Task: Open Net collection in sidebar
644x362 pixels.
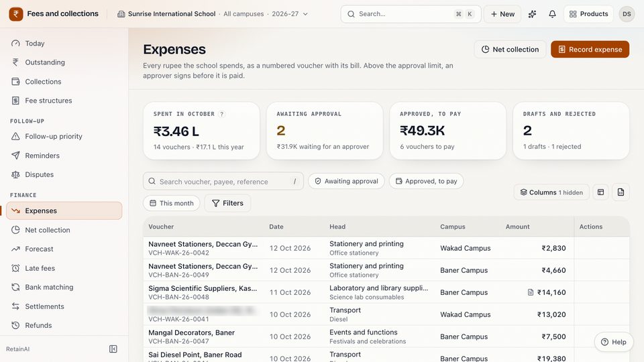Action: pyautogui.click(x=64, y=230)
